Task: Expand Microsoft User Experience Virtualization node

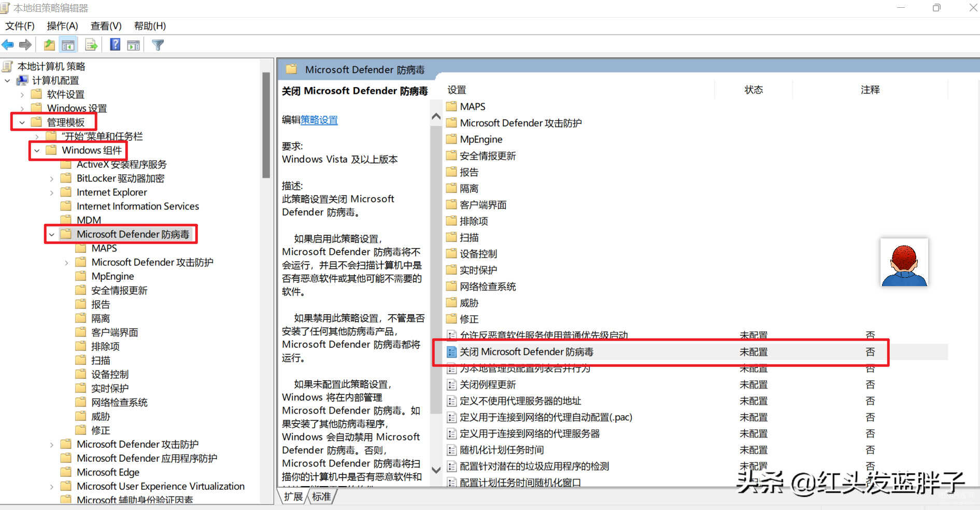Action: point(51,486)
